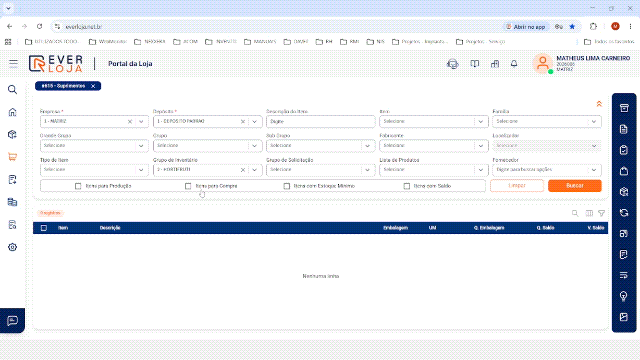Screen dimensions: 640x360
Task: Open the table columns chooser icon
Action: [x=589, y=213]
